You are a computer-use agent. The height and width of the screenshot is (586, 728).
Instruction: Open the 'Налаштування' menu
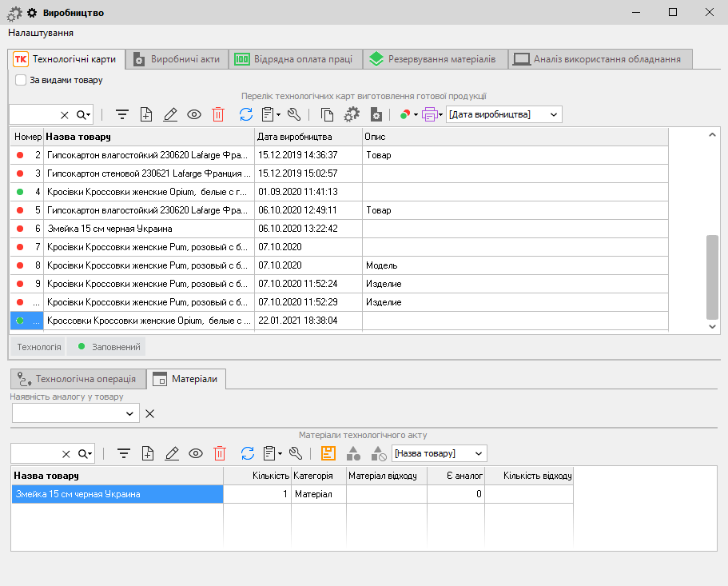click(x=41, y=33)
